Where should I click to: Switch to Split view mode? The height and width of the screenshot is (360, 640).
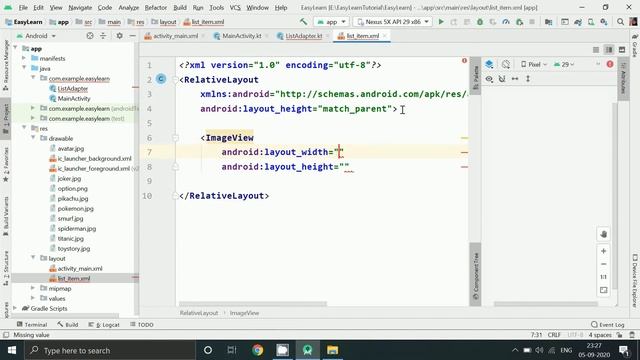609,50
